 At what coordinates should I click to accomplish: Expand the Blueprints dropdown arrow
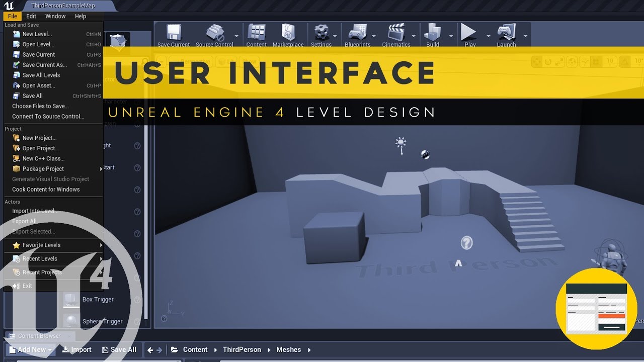(374, 36)
